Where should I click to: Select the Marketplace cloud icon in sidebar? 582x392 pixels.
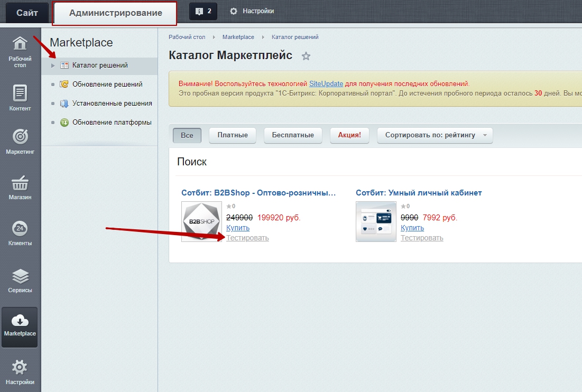point(20,320)
